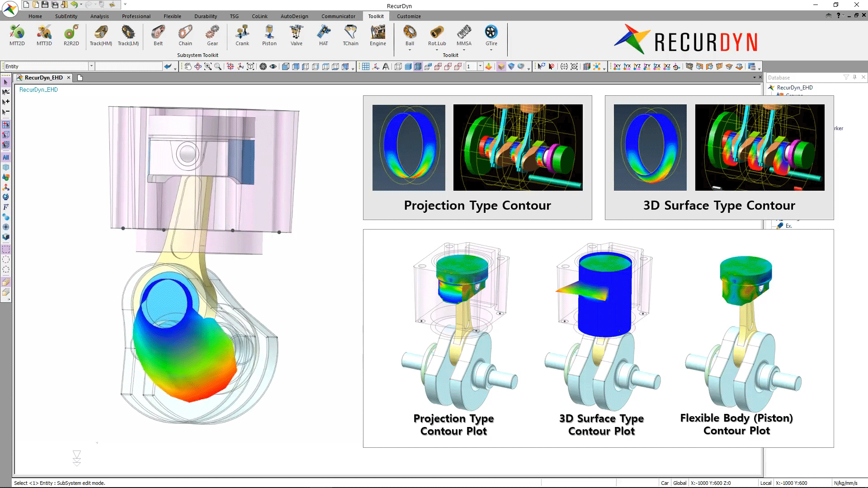Create a new document tab
The height and width of the screenshot is (488, 868).
coord(80,78)
